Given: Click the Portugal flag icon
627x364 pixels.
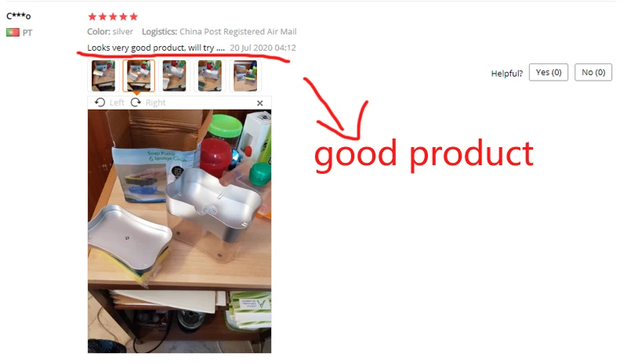Looking at the screenshot, I should click(13, 32).
